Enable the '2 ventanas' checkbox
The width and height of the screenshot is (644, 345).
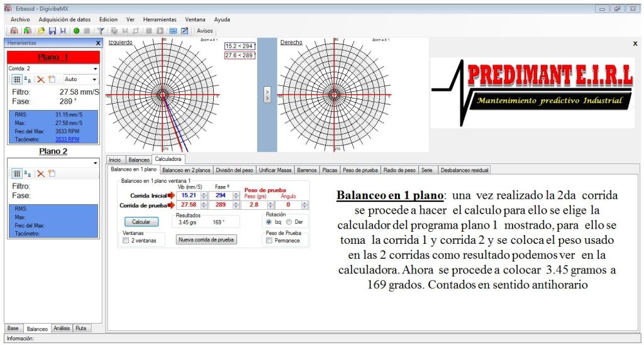pyautogui.click(x=126, y=240)
